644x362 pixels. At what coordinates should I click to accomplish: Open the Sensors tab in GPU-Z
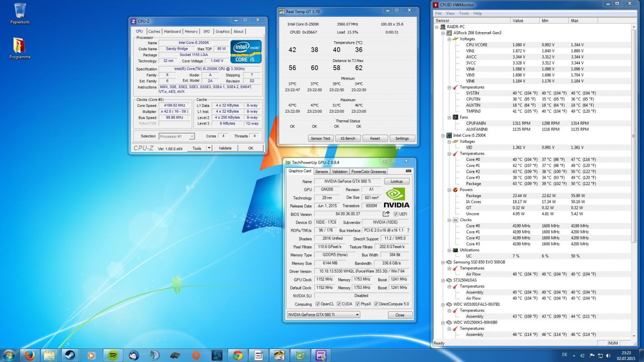321,171
